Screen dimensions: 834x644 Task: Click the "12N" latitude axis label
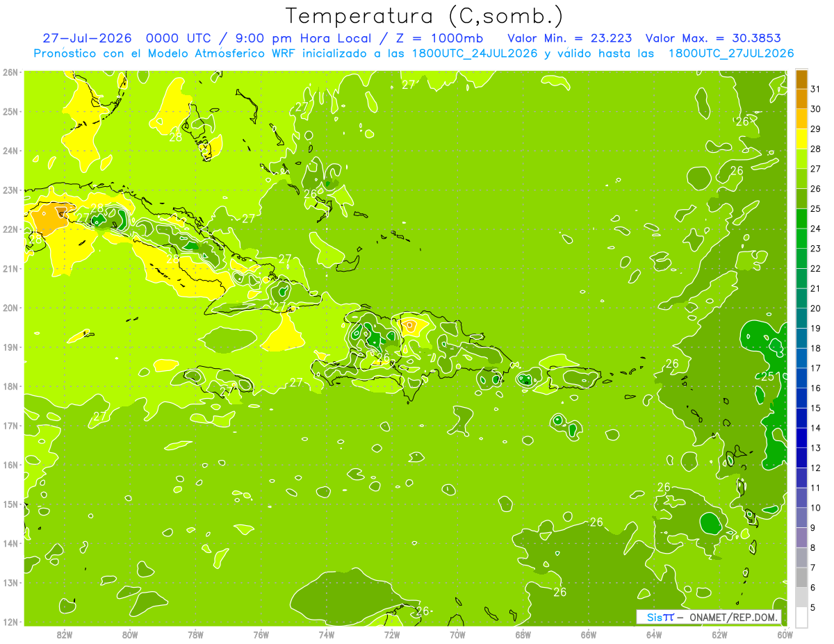10,622
